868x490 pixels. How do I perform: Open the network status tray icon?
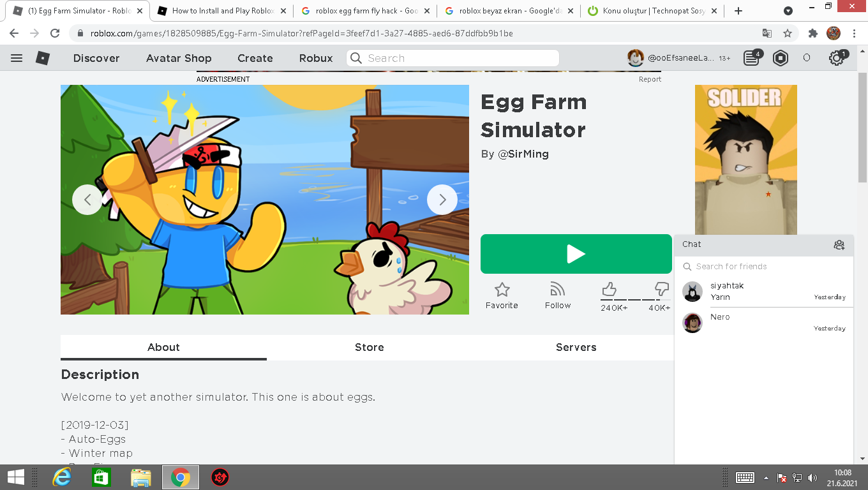(x=797, y=477)
